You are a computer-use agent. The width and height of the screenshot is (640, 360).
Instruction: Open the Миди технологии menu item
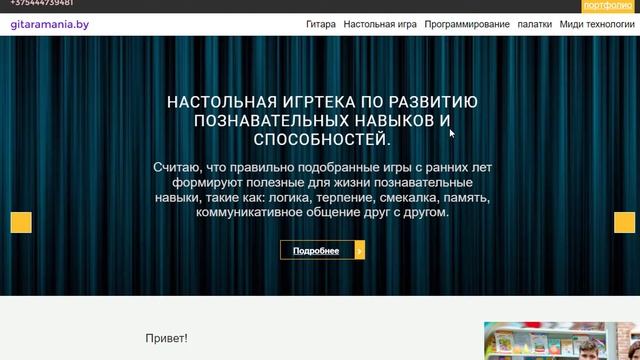[597, 24]
